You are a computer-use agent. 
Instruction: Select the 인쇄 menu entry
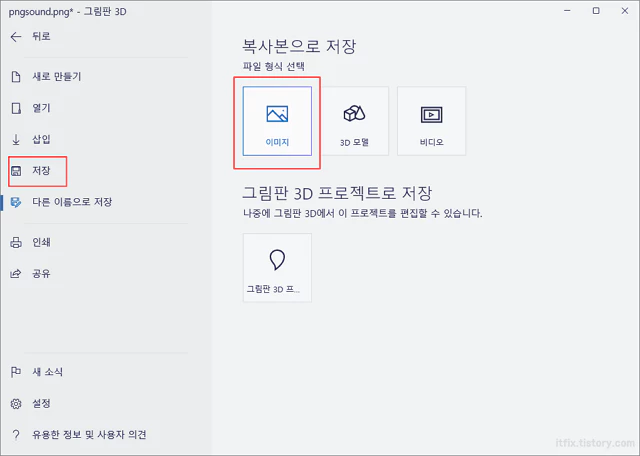tap(41, 242)
